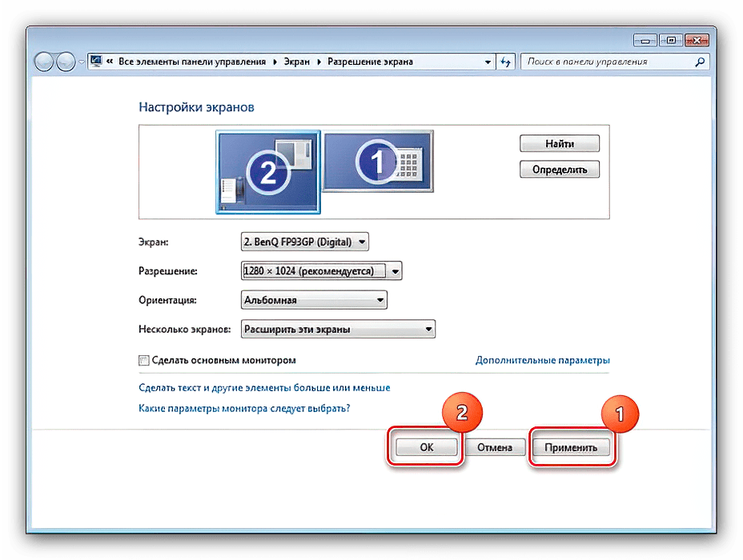Viewport: 743px width, 560px height.
Task: Expand the Разрешение resolution dropdown
Action: tap(321, 271)
